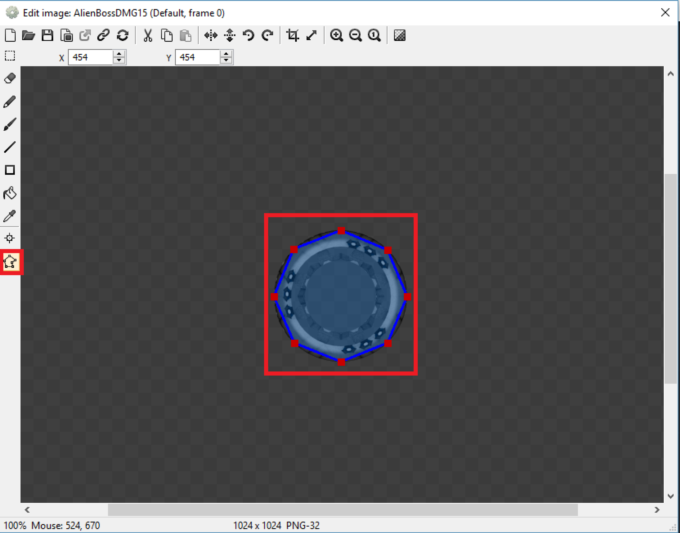The height and width of the screenshot is (533, 680).
Task: Mirror the image horizontally
Action: click(211, 35)
